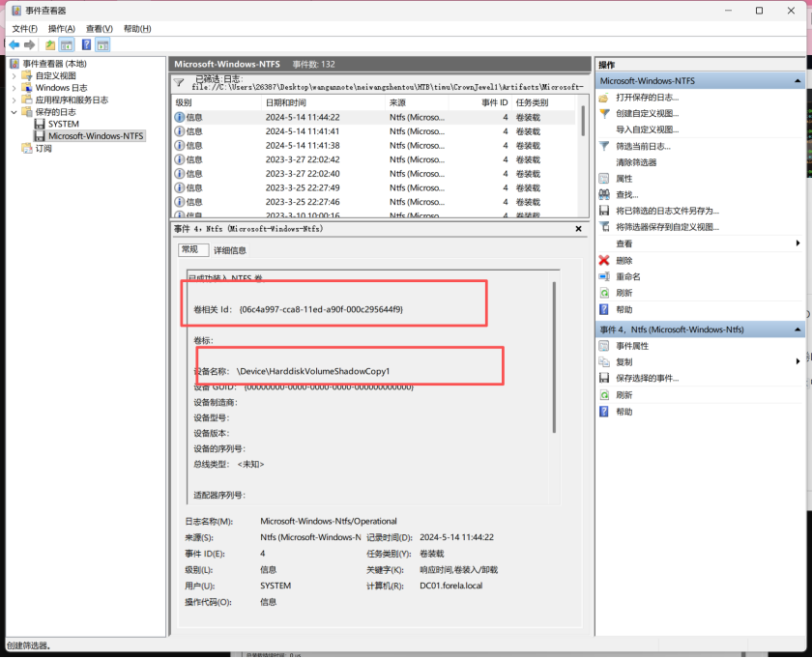Sort by the 日期和时间 column header
812x658 pixels.
click(324, 102)
